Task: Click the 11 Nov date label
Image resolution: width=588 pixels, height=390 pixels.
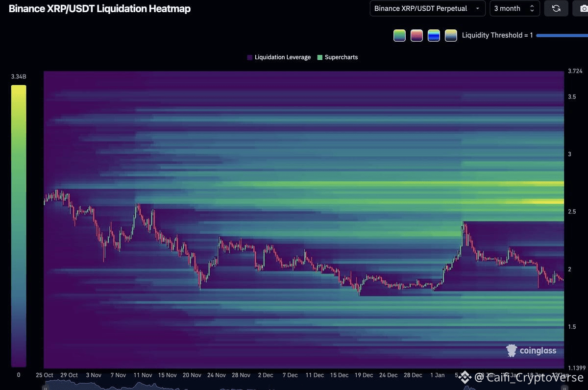Action: [x=143, y=375]
